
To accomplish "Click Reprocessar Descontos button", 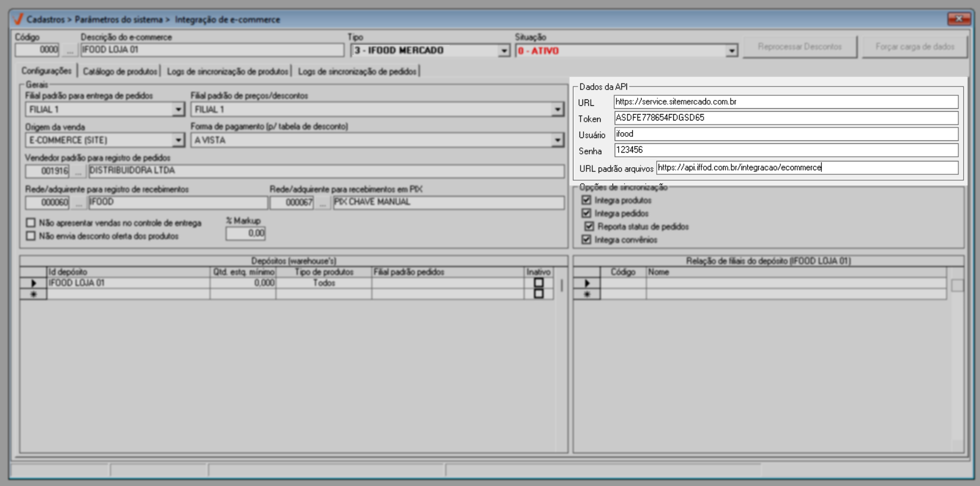I will pyautogui.click(x=799, y=47).
